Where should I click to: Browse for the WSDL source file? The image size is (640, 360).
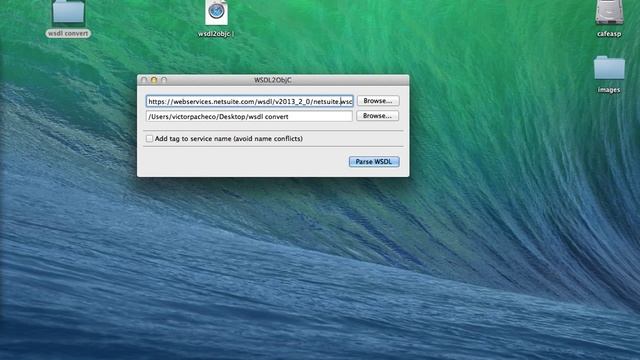(378, 101)
